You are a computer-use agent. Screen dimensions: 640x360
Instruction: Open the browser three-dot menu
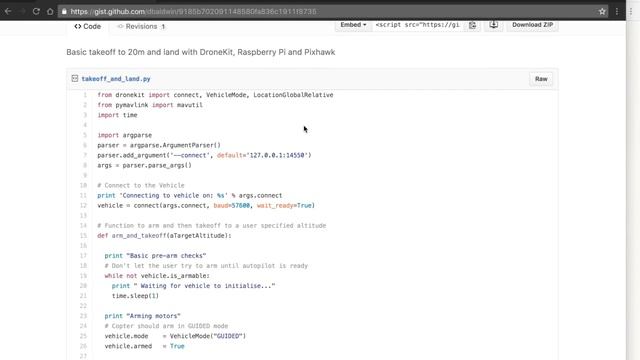pyautogui.click(x=617, y=11)
